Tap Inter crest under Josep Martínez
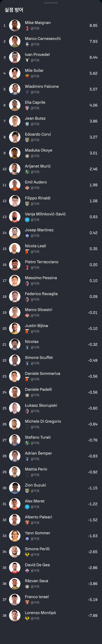This screenshot has width=102, height=644. pos(27,236)
